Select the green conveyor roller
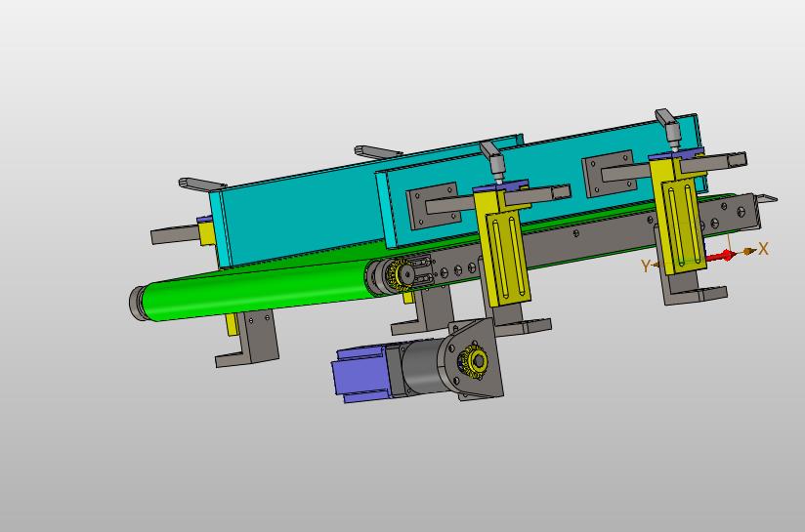The height and width of the screenshot is (532, 805). click(x=257, y=292)
